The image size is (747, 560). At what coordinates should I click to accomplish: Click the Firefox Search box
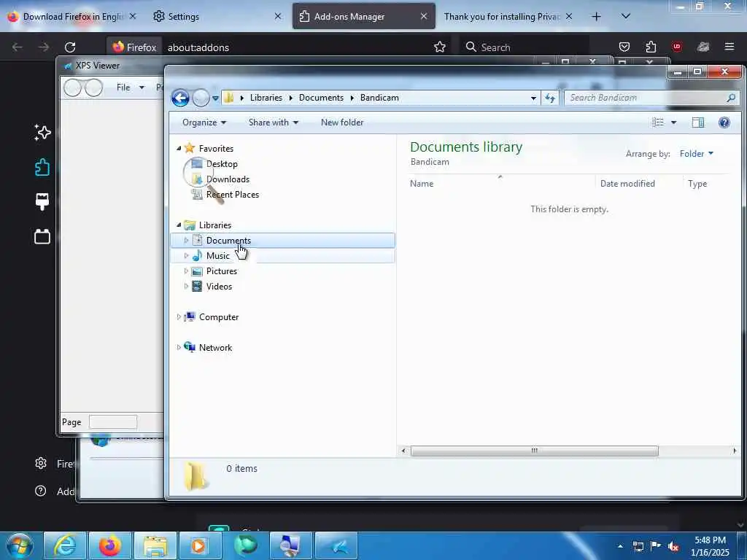coord(524,47)
